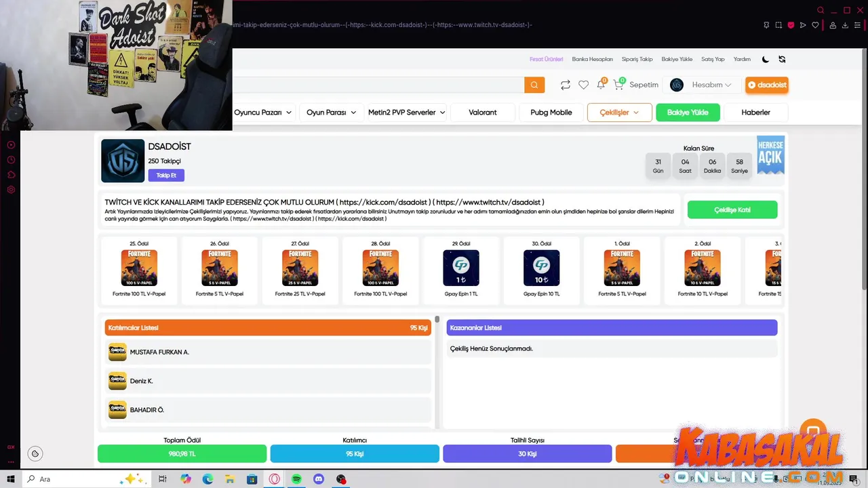Open the ad blocker shield icon
This screenshot has width=868, height=488.
(x=791, y=25)
